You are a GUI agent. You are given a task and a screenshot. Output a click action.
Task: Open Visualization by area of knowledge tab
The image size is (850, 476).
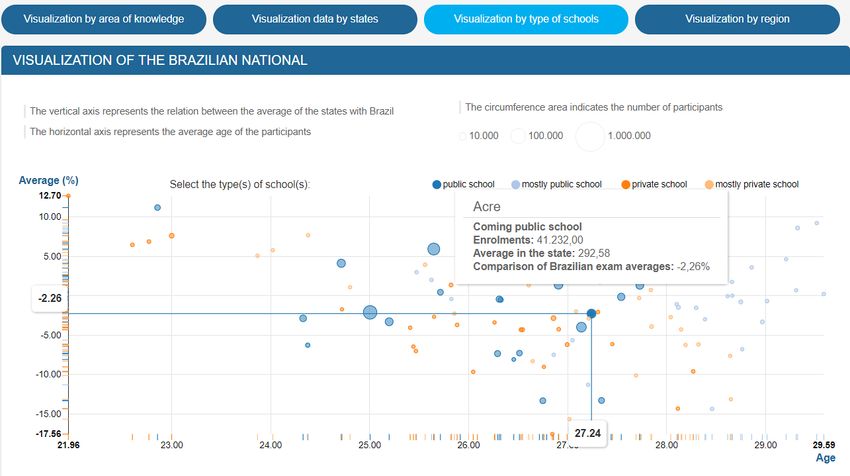(104, 19)
